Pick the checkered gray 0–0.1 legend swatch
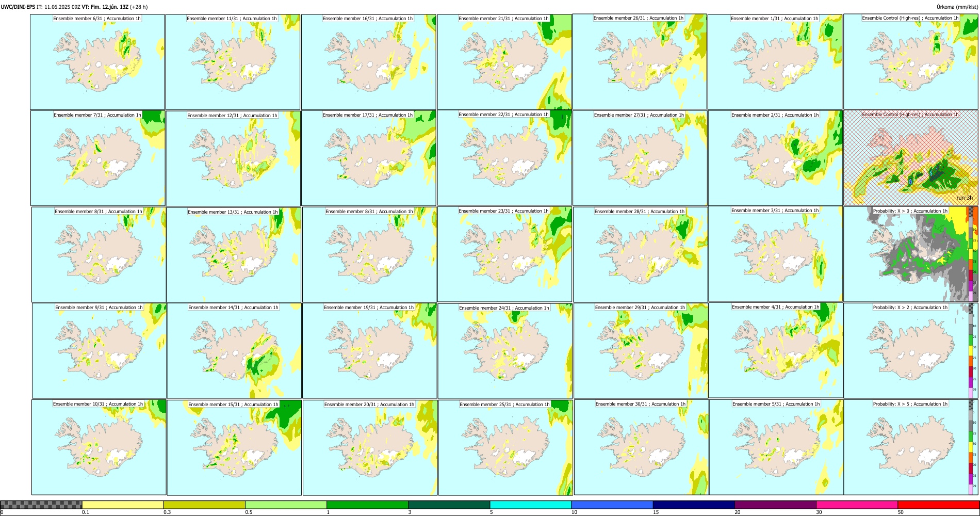The width and height of the screenshot is (980, 516). [41, 505]
